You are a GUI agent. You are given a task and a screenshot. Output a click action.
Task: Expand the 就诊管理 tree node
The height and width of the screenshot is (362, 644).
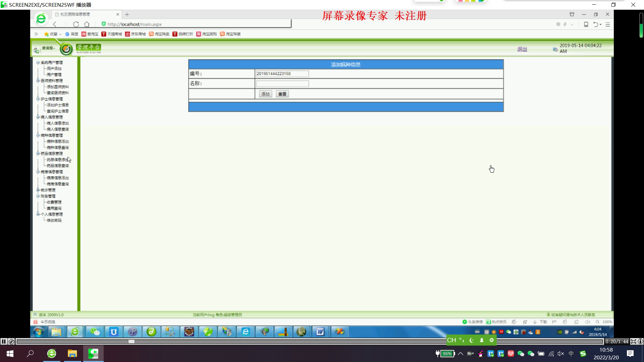click(x=38, y=190)
